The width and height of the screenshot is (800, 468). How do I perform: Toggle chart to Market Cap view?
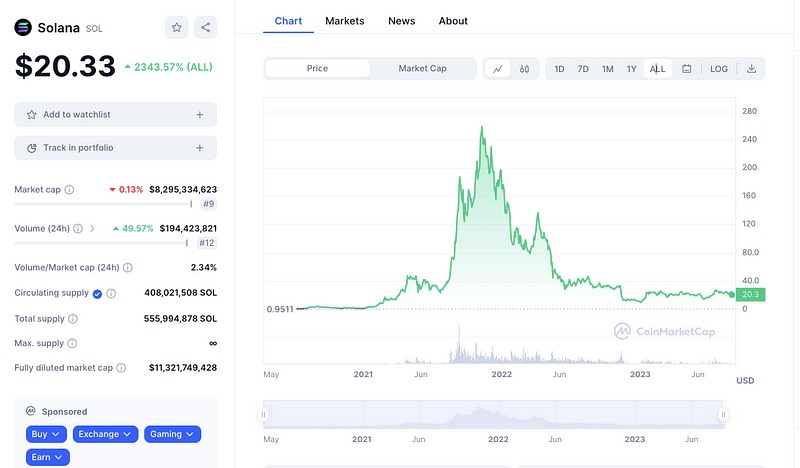pyautogui.click(x=422, y=69)
